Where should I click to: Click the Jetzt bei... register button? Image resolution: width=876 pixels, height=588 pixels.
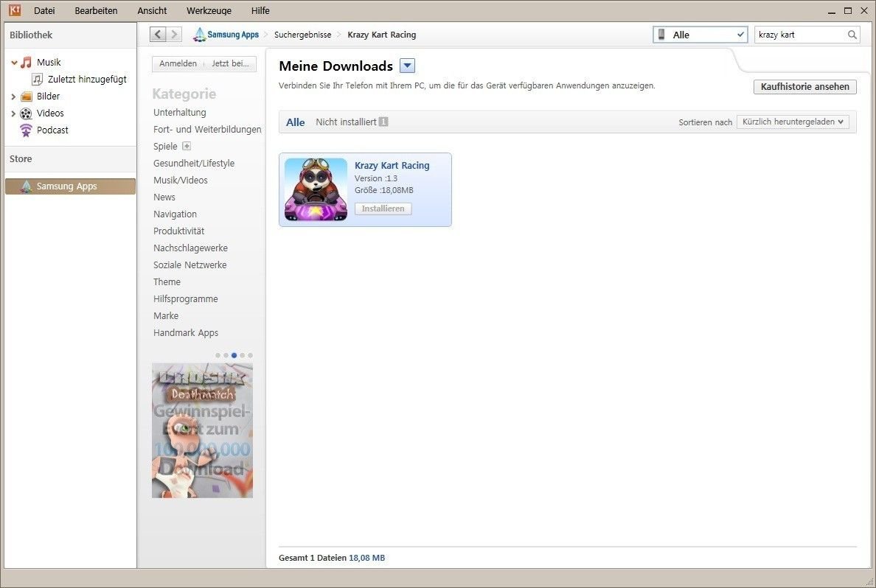point(230,63)
